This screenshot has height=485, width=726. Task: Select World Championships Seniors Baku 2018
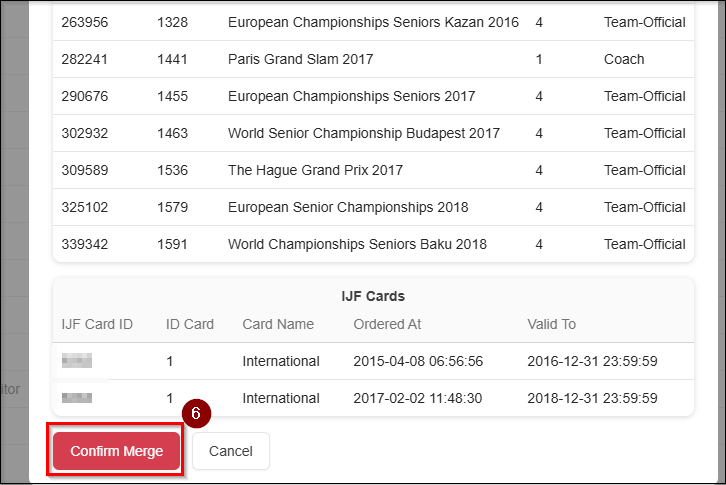357,244
